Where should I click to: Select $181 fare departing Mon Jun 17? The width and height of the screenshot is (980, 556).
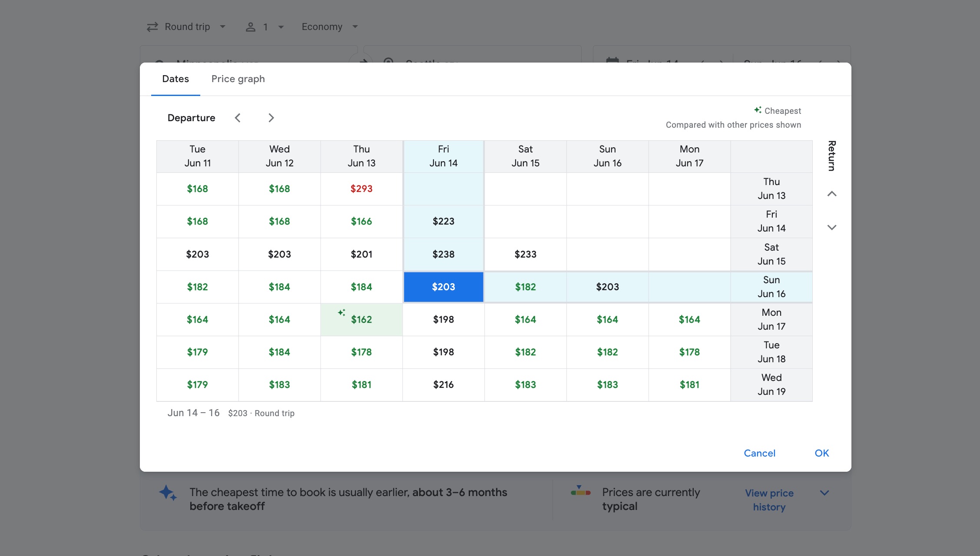click(x=689, y=385)
